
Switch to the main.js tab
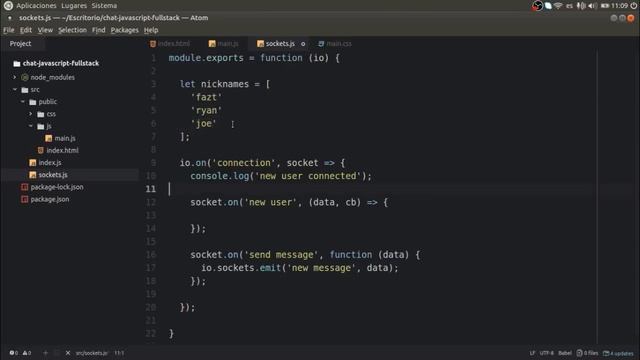pyautogui.click(x=224, y=44)
